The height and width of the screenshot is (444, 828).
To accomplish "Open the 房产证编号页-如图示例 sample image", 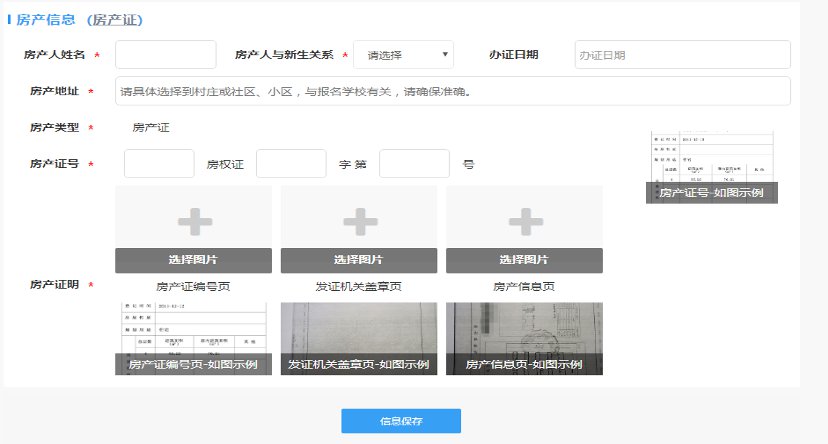I will [x=194, y=339].
